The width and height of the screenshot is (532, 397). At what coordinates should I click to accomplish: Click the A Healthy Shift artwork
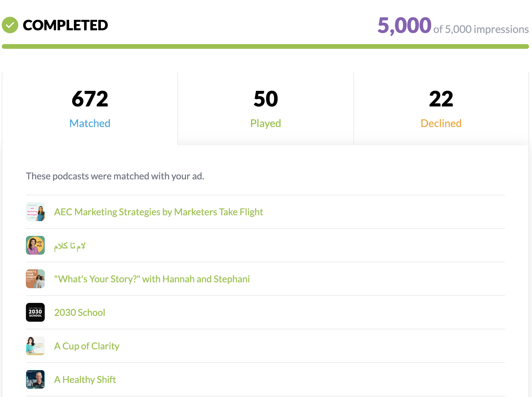35,379
